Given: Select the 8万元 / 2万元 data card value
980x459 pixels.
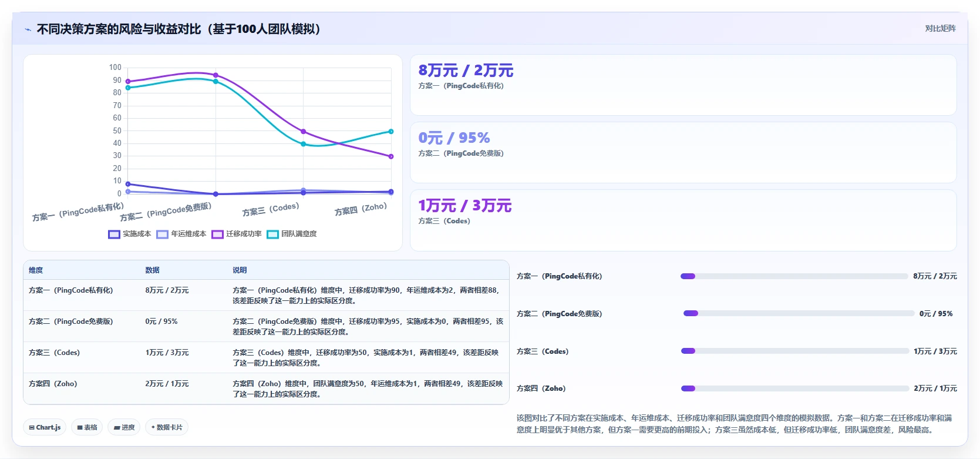Looking at the screenshot, I should pyautogui.click(x=466, y=71).
